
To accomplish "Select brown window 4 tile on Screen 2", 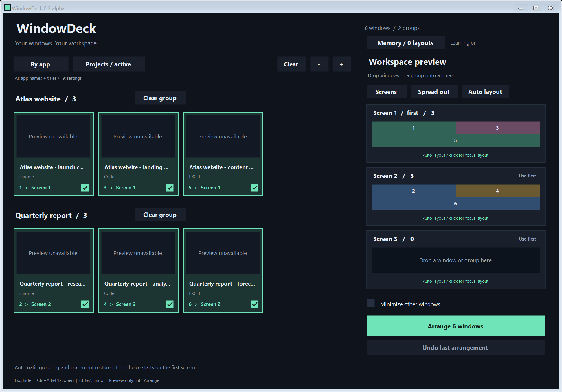I will pos(498,191).
